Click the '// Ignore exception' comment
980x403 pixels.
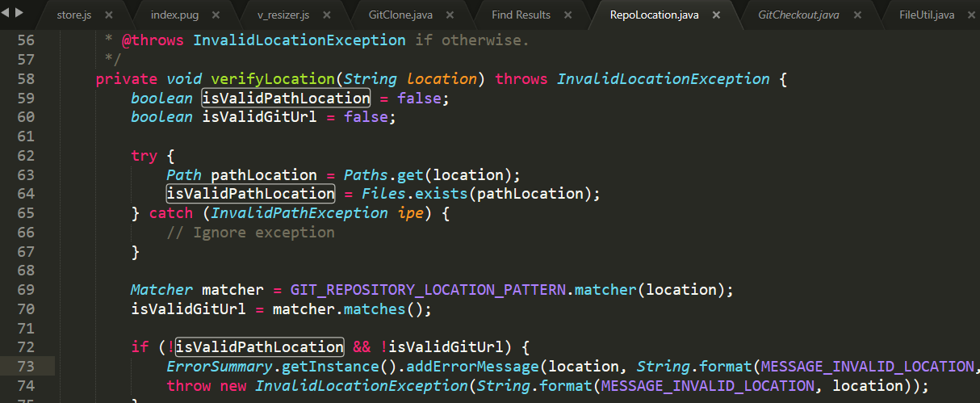point(250,233)
